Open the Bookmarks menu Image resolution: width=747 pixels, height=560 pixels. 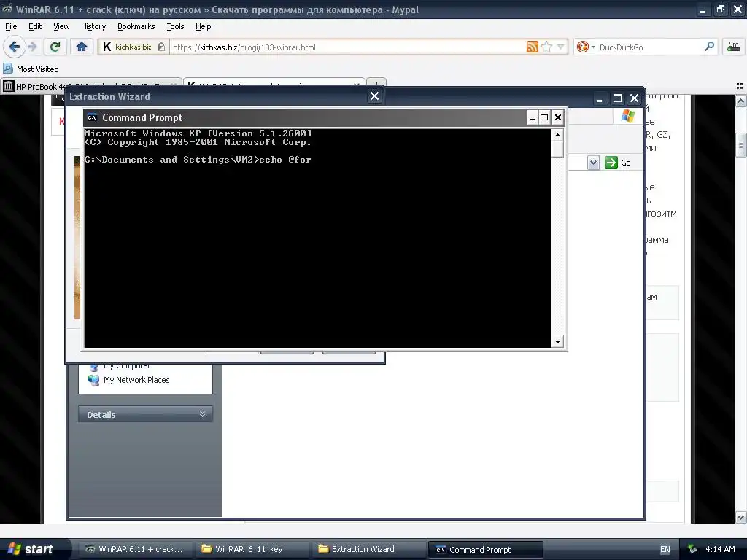pyautogui.click(x=136, y=26)
